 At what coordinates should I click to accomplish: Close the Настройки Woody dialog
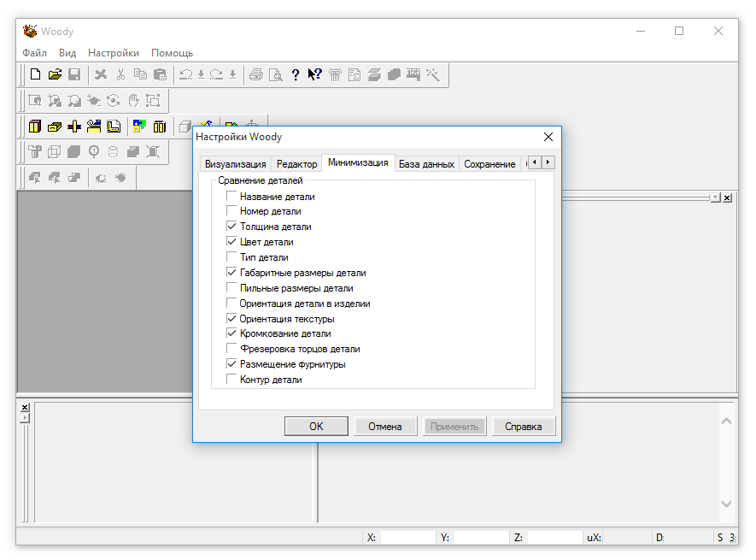point(548,137)
